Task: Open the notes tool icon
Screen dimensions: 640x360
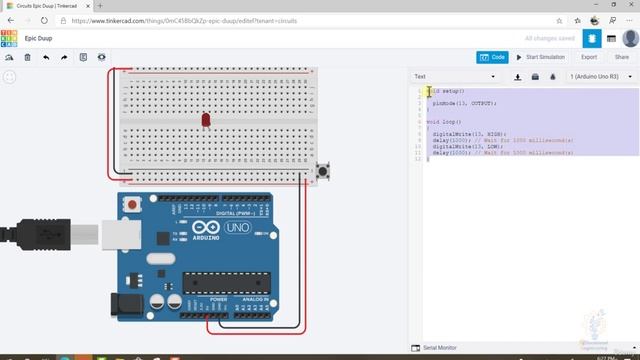Action: (83, 57)
